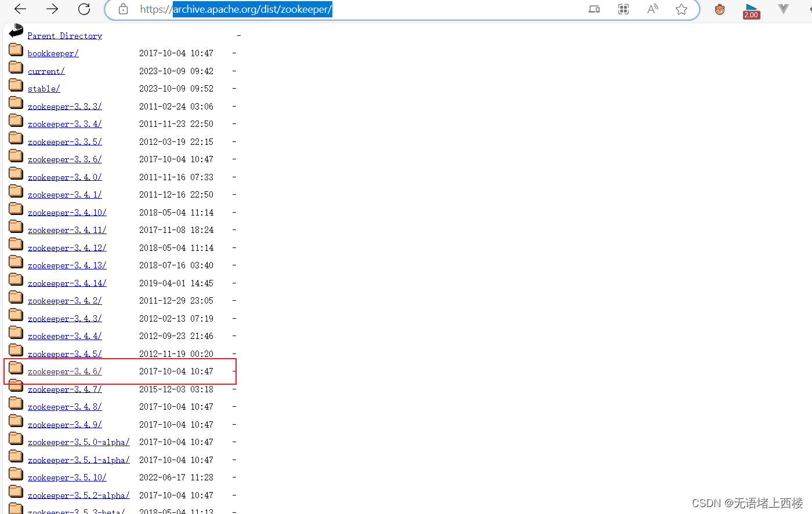Click the browser Back arrow
This screenshot has height=514, width=812.
[x=20, y=9]
